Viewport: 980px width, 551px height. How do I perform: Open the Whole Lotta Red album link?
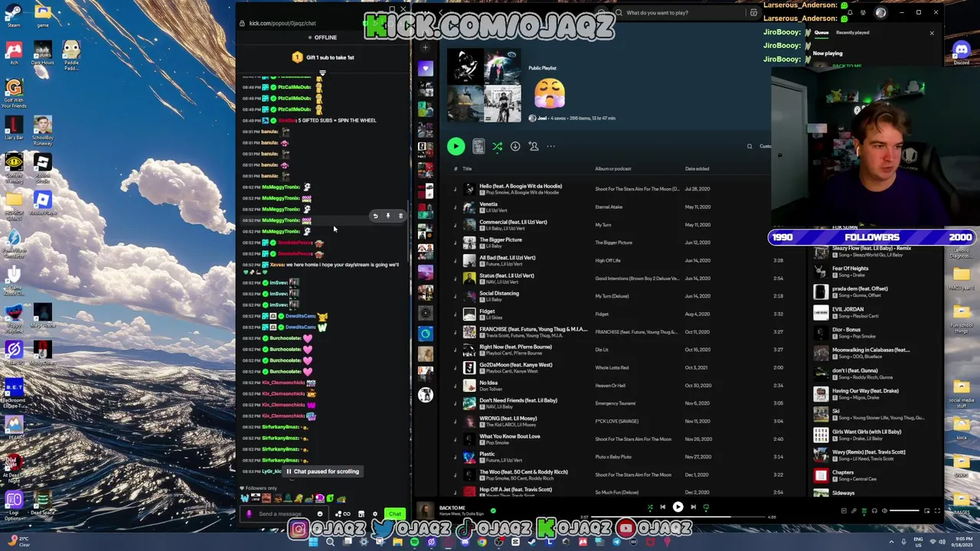coord(612,367)
